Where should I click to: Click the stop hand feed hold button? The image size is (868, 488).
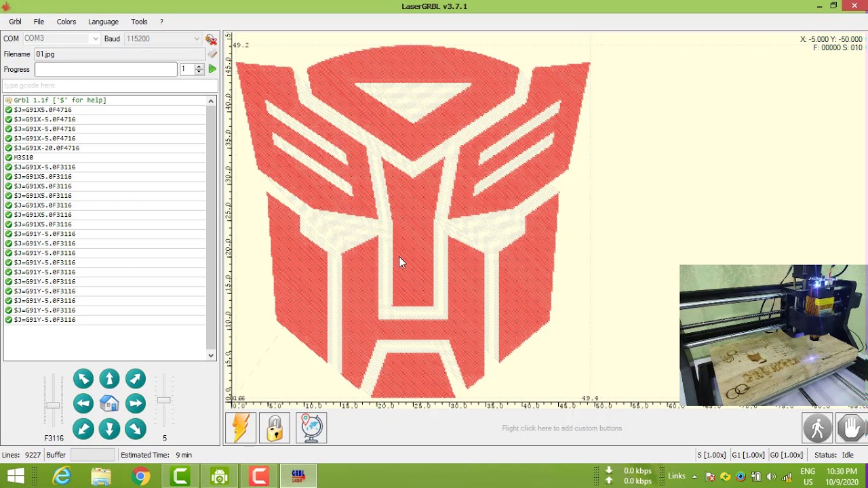(x=852, y=428)
